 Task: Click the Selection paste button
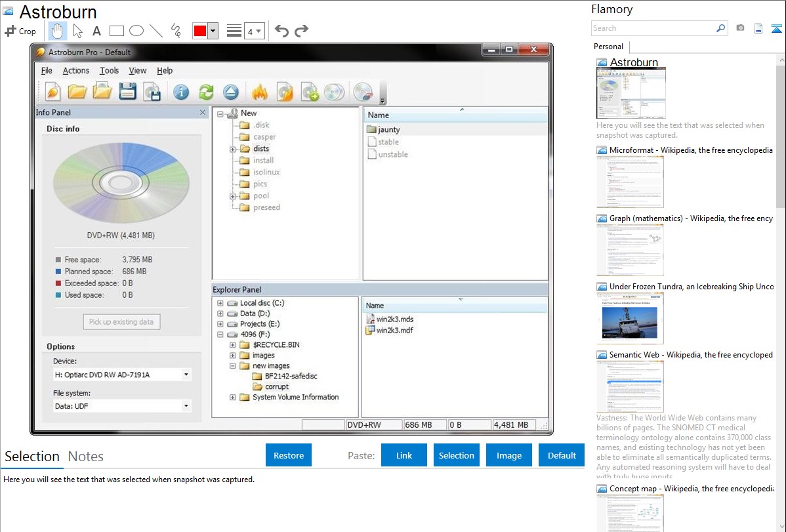point(456,455)
